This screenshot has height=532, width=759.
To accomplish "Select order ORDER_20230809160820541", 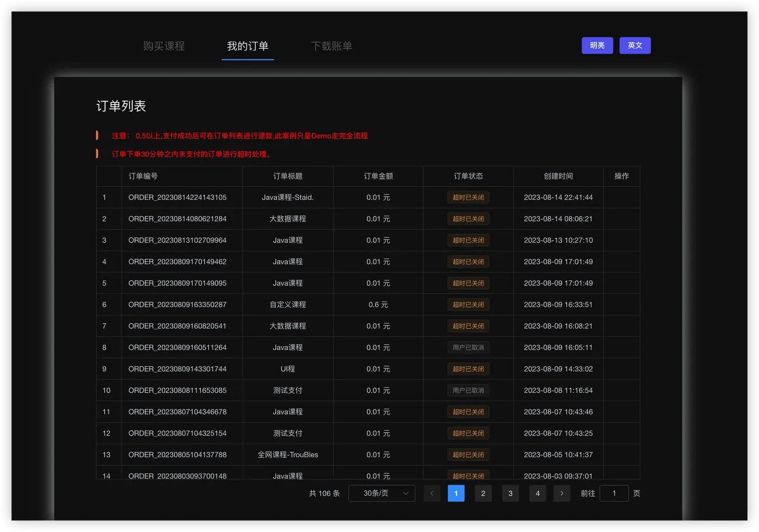I will tap(177, 326).
